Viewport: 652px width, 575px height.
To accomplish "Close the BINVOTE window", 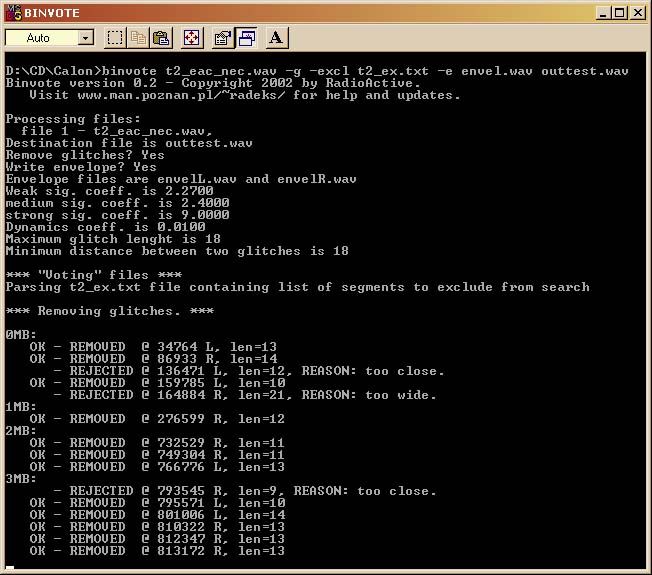I will [x=637, y=13].
